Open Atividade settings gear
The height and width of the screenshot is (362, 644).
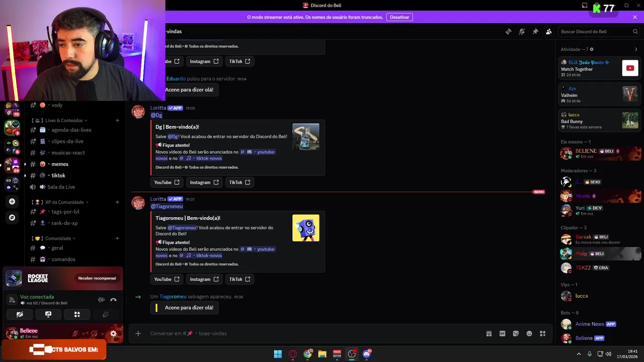point(592,49)
